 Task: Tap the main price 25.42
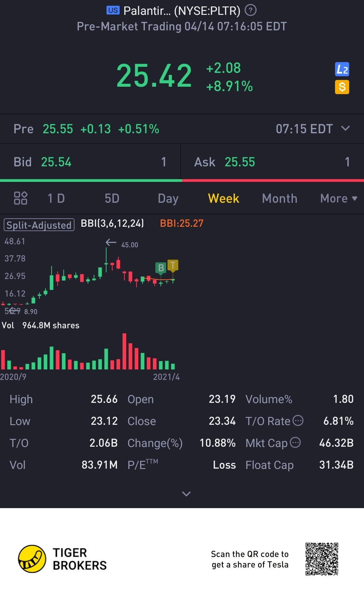(x=154, y=76)
